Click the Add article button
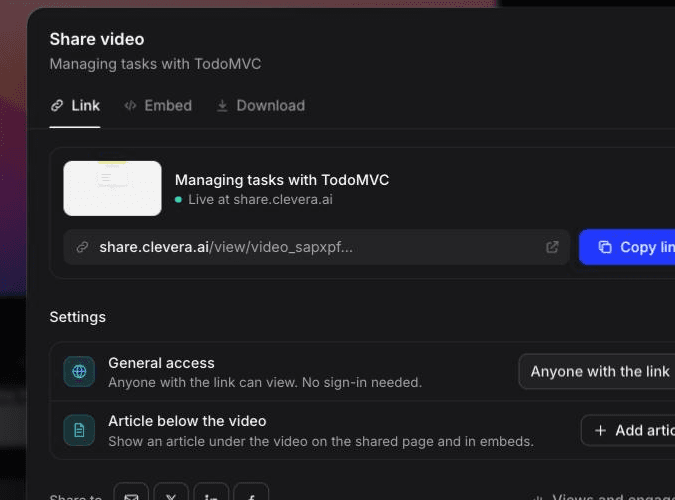 tap(628, 430)
